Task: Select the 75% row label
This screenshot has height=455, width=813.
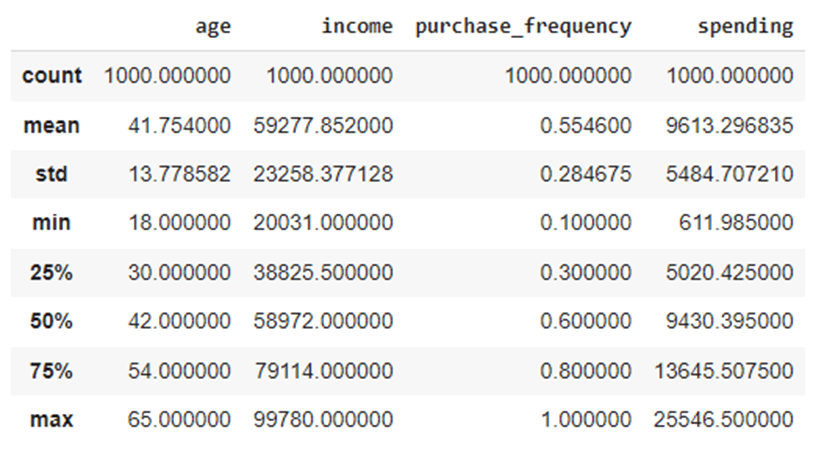Action: pyautogui.click(x=51, y=370)
